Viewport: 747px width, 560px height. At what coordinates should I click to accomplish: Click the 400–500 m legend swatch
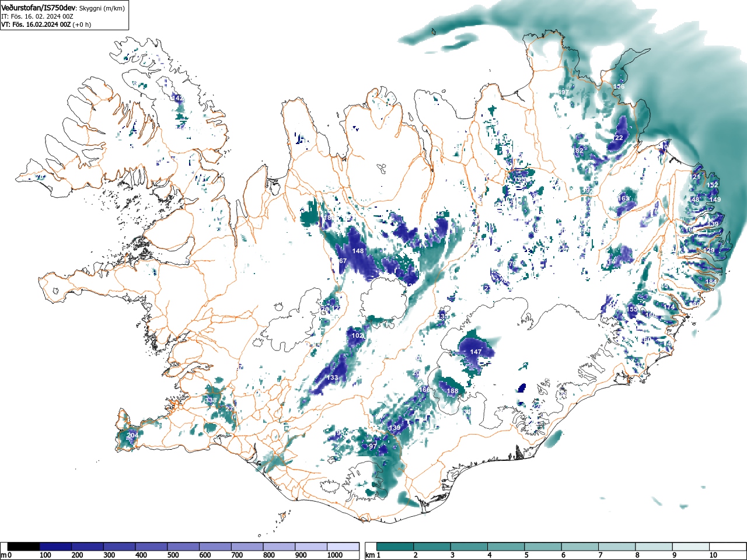pos(152,547)
